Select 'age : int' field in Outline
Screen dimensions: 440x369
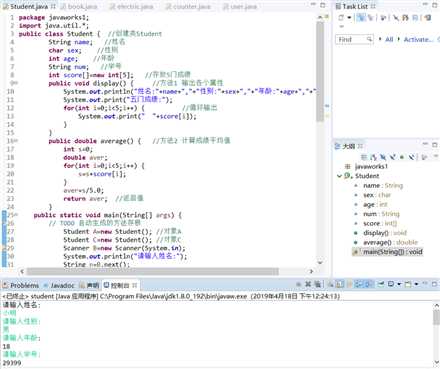coord(375,204)
